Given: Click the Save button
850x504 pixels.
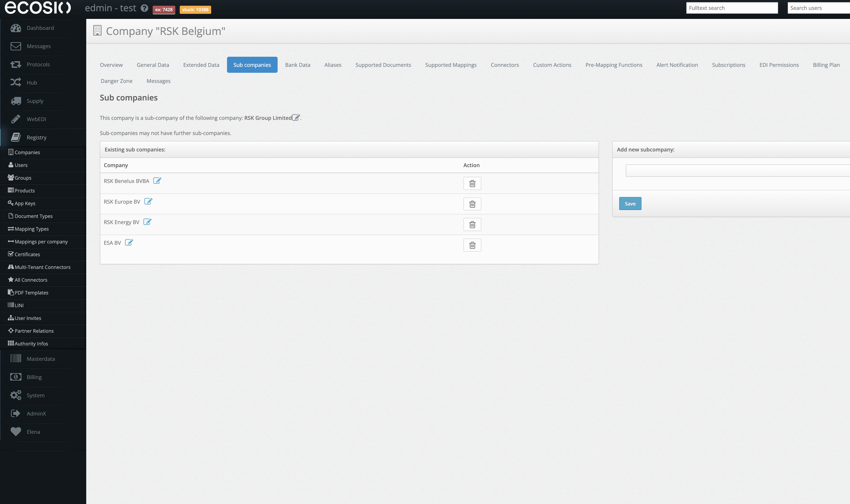Looking at the screenshot, I should (x=630, y=203).
